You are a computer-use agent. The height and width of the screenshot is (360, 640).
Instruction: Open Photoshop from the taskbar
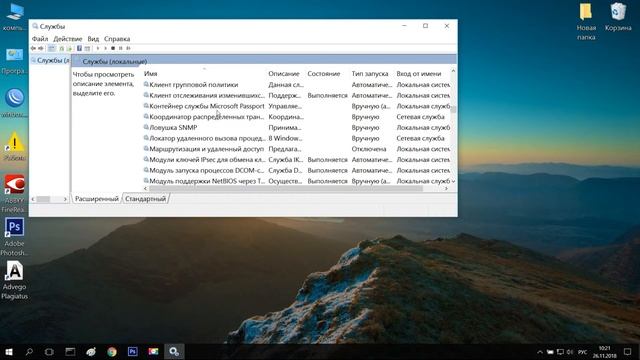coord(133,351)
